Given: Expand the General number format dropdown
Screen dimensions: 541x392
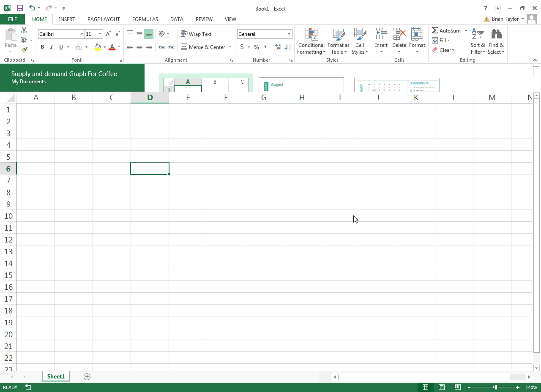Looking at the screenshot, I should coord(290,34).
